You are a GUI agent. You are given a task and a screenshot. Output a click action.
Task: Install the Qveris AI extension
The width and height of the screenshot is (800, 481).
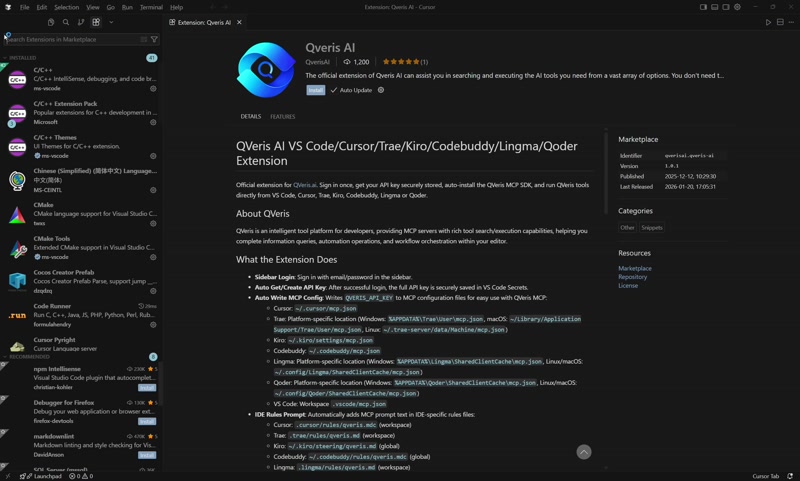point(315,90)
